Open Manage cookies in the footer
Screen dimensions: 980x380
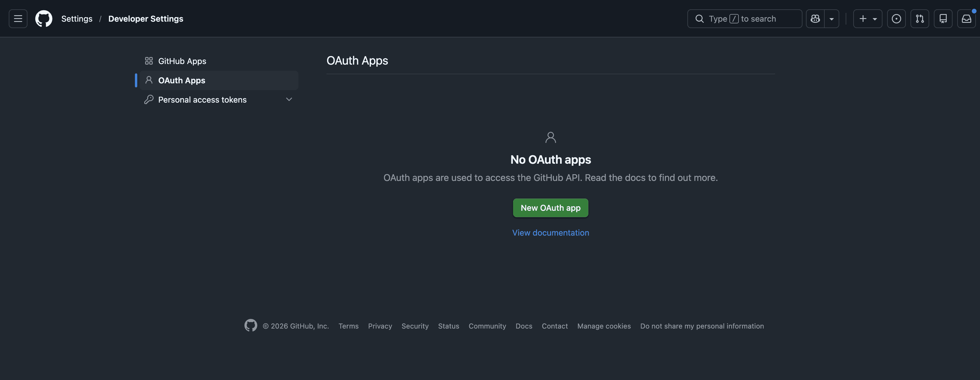604,326
